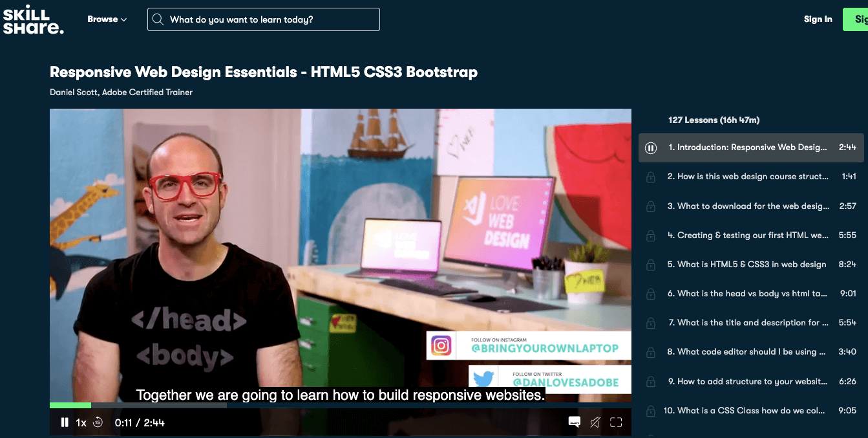
Task: Click the lock icon beside lesson 9
Action: [x=651, y=382]
